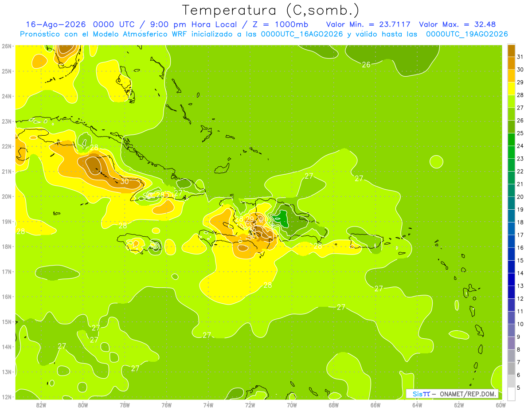Click the legend value label '10'
The height and width of the screenshot is (411, 532).
point(520,324)
